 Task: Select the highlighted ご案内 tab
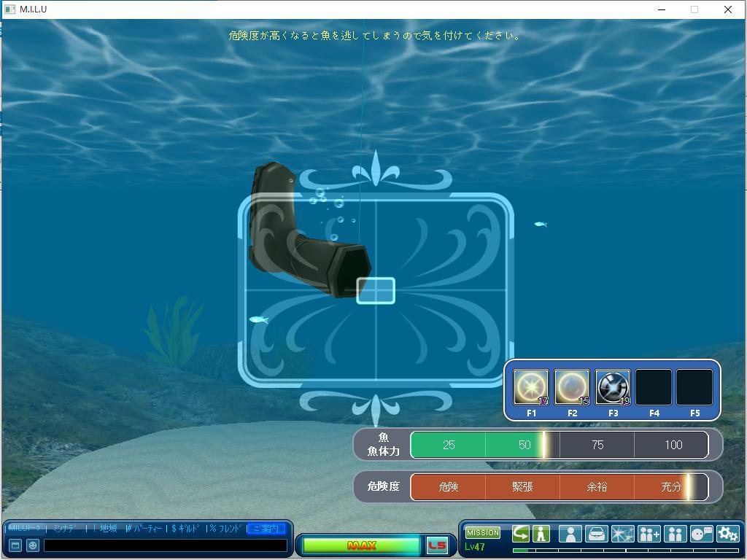(266, 529)
